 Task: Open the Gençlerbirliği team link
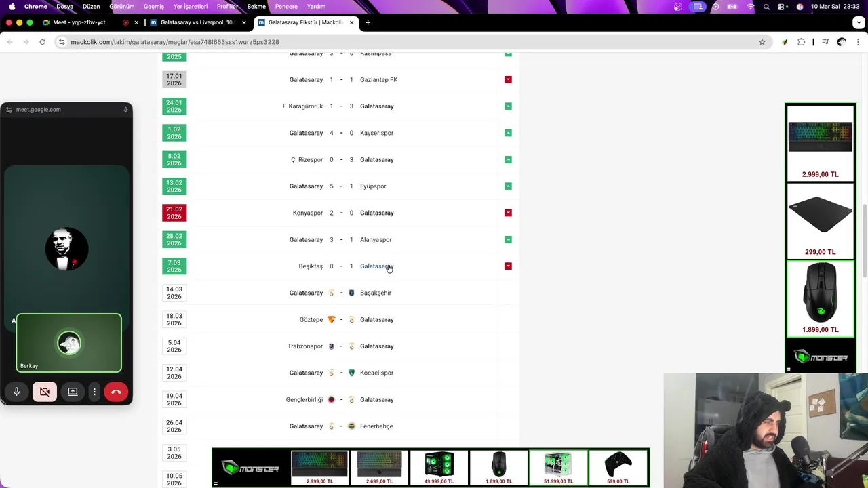tap(304, 400)
